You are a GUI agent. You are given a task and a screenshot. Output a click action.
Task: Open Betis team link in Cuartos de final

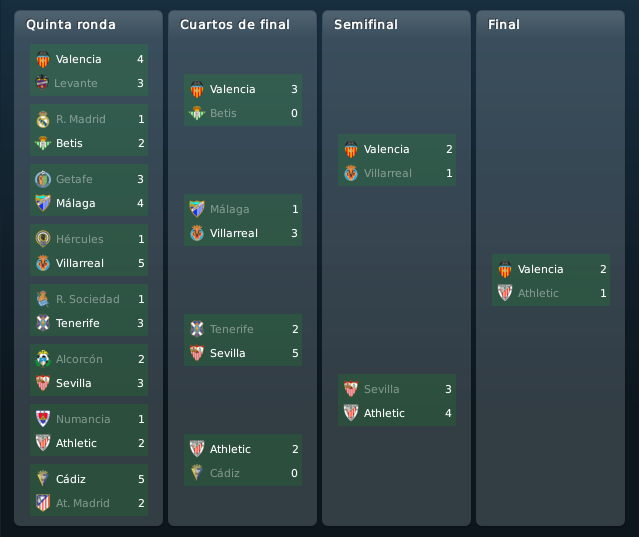(x=223, y=113)
